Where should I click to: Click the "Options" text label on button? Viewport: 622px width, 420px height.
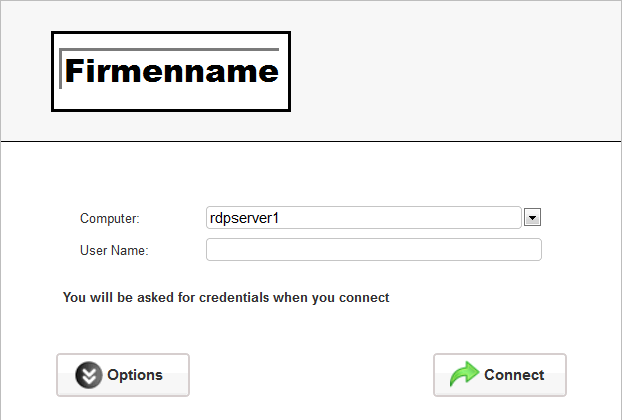pos(135,375)
